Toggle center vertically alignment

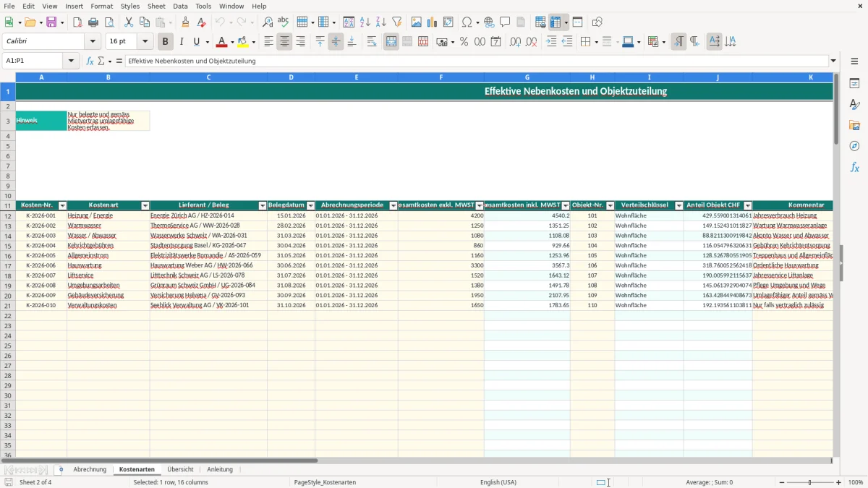(x=336, y=42)
